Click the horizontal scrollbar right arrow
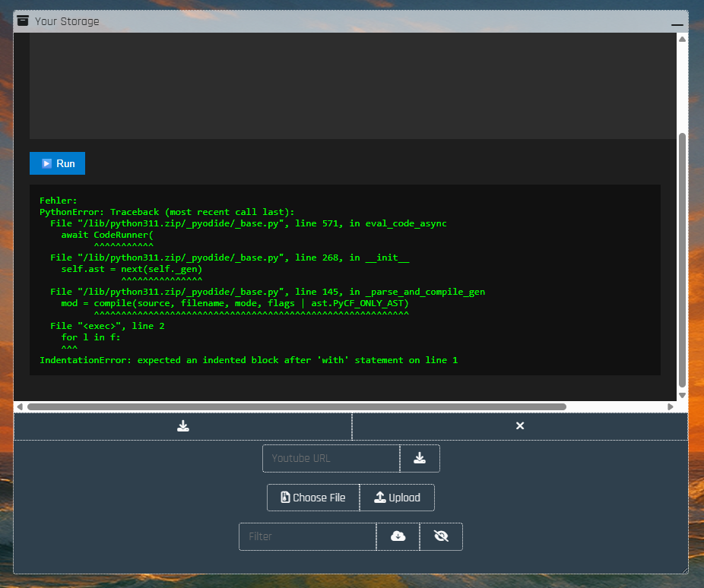The height and width of the screenshot is (588, 704). (671, 406)
